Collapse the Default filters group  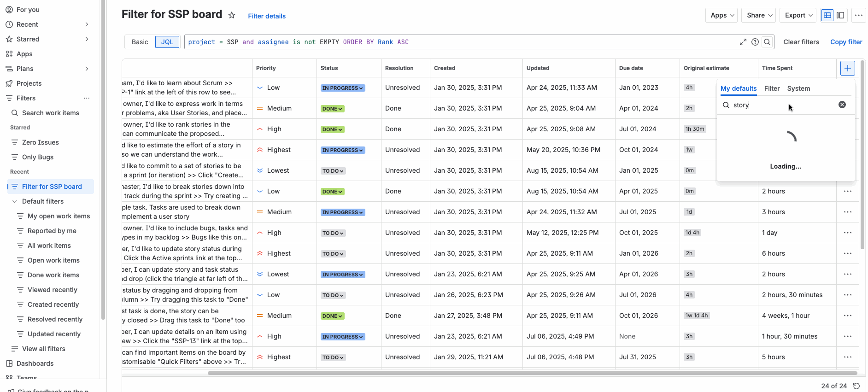[15, 201]
